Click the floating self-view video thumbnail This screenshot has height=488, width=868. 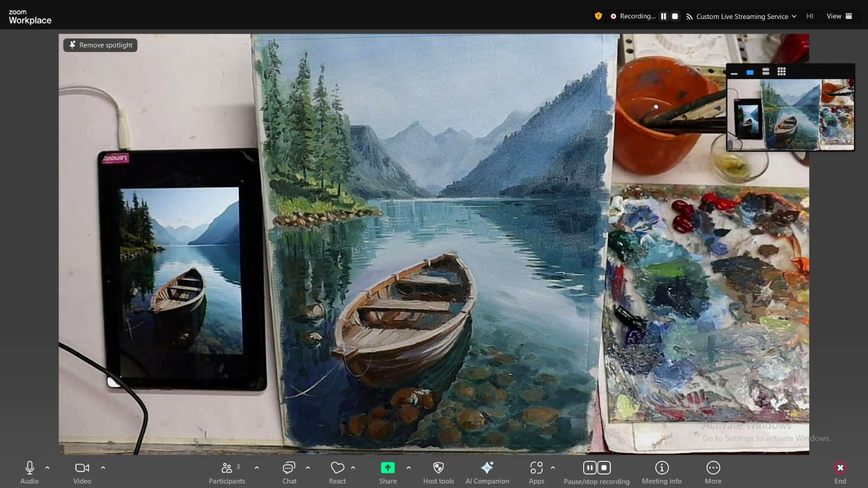790,114
